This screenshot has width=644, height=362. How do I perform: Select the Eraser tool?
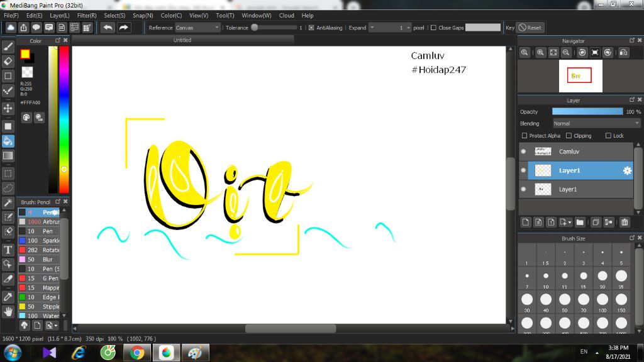8,61
